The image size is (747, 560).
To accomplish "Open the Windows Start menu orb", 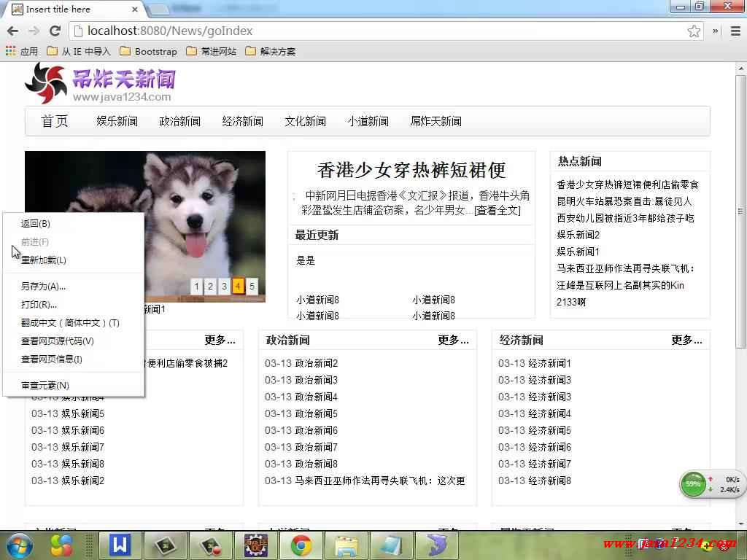I will pyautogui.click(x=19, y=545).
